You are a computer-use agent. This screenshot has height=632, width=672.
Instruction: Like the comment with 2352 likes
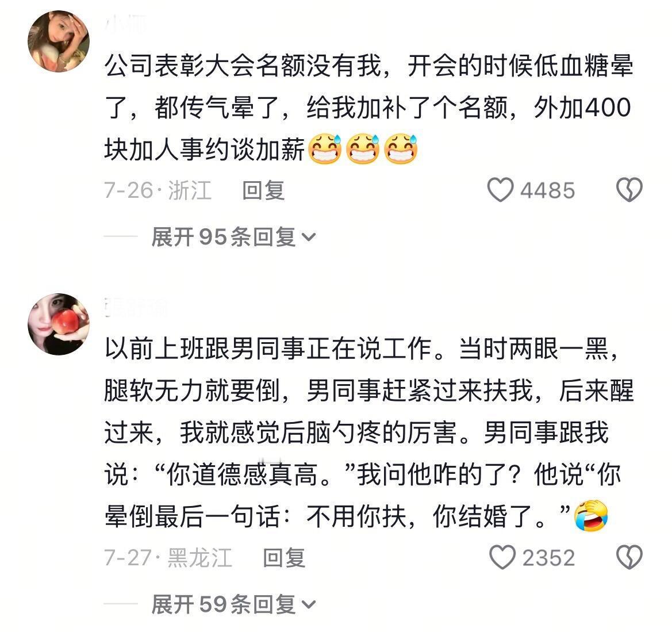pyautogui.click(x=502, y=557)
